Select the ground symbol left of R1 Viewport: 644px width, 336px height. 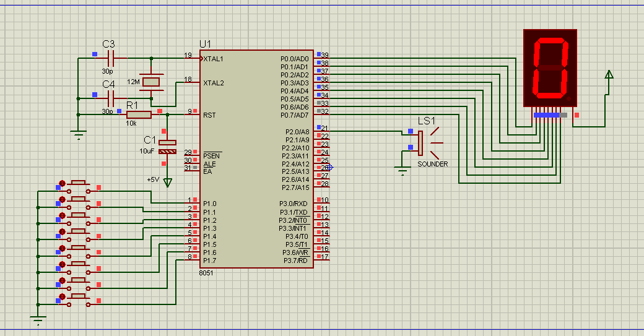78,136
